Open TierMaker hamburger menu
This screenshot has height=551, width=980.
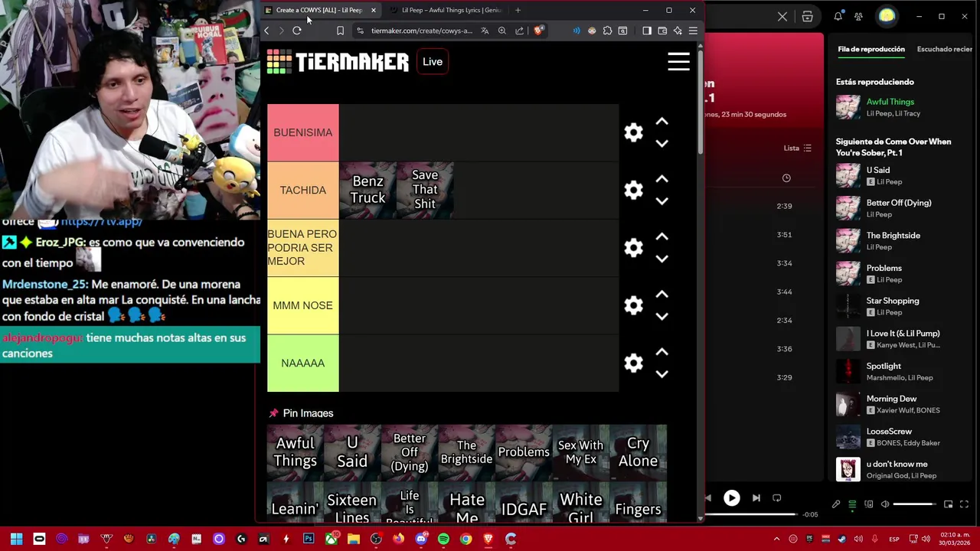coord(678,61)
